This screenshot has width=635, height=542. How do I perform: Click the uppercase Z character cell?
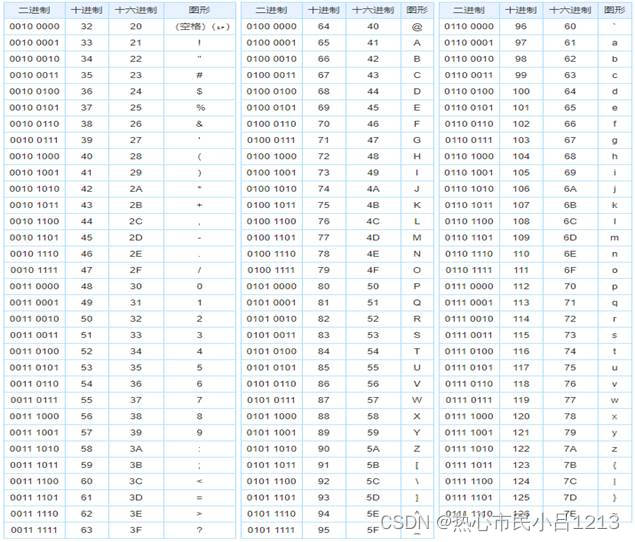pos(417,449)
